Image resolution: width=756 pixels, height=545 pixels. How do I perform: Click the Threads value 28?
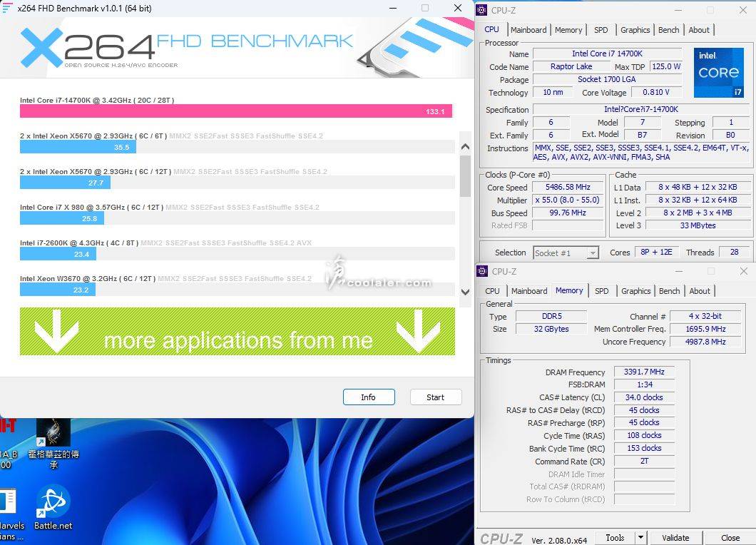tap(734, 252)
